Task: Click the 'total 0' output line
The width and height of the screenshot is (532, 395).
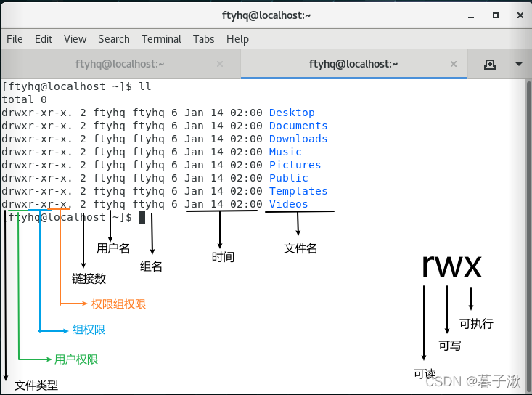Action: click(24, 99)
